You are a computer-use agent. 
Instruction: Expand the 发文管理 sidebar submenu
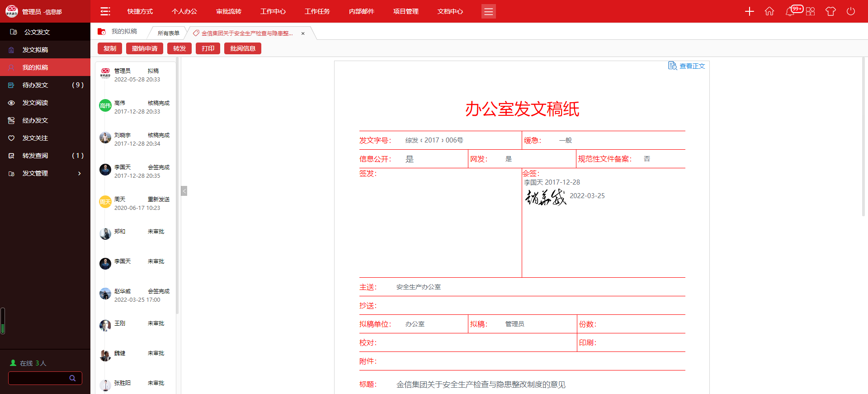[x=80, y=173]
